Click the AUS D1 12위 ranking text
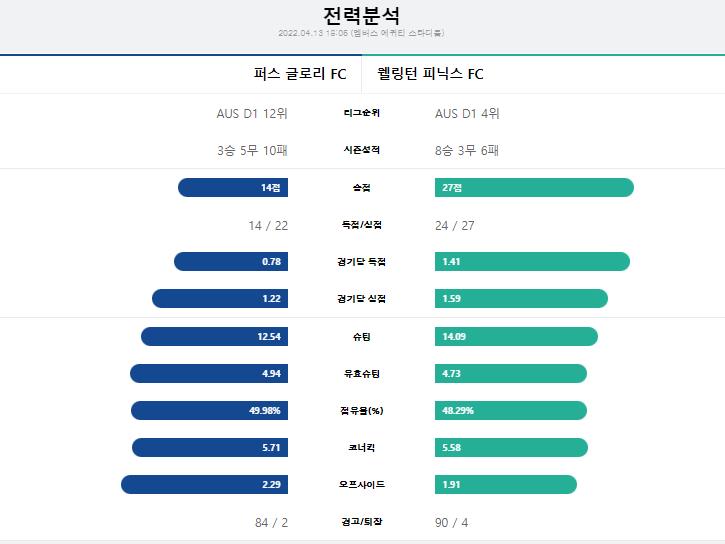Viewport: 725px width, 544px height. (252, 113)
